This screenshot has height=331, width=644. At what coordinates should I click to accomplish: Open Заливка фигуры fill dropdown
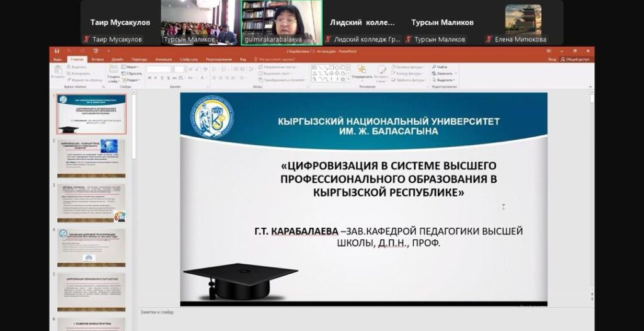(408, 67)
